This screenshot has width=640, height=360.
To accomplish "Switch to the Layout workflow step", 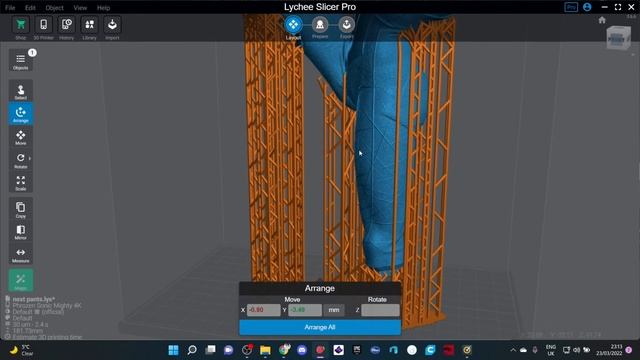I will pos(293,25).
